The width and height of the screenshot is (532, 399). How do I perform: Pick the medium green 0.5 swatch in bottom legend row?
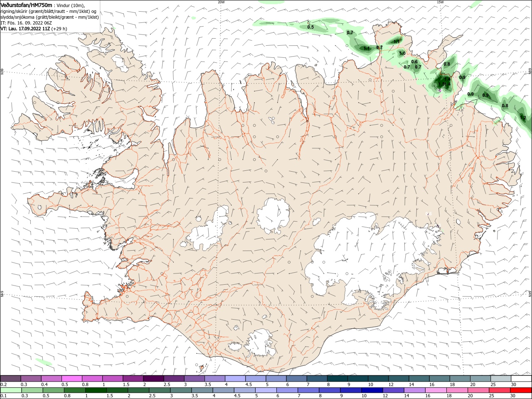point(53,390)
